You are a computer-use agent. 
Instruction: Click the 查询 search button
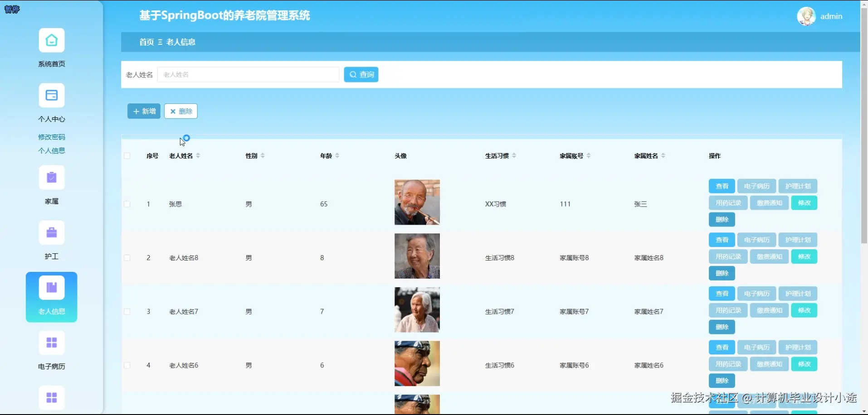click(x=361, y=75)
